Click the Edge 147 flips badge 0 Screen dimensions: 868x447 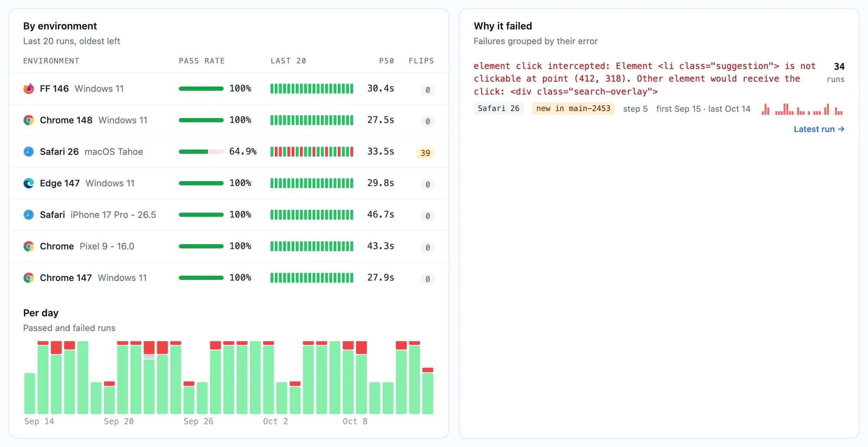point(427,185)
